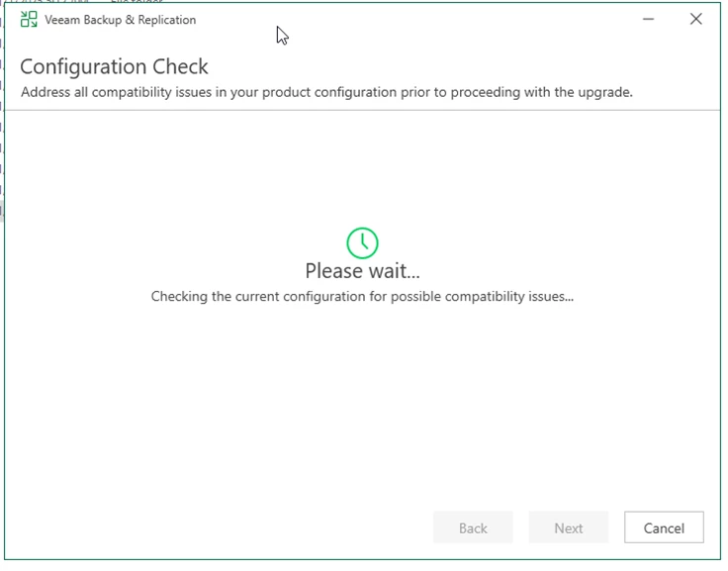Viewport: 728px width, 571px height.
Task: Click the separator line below the header description
Action: click(362, 110)
